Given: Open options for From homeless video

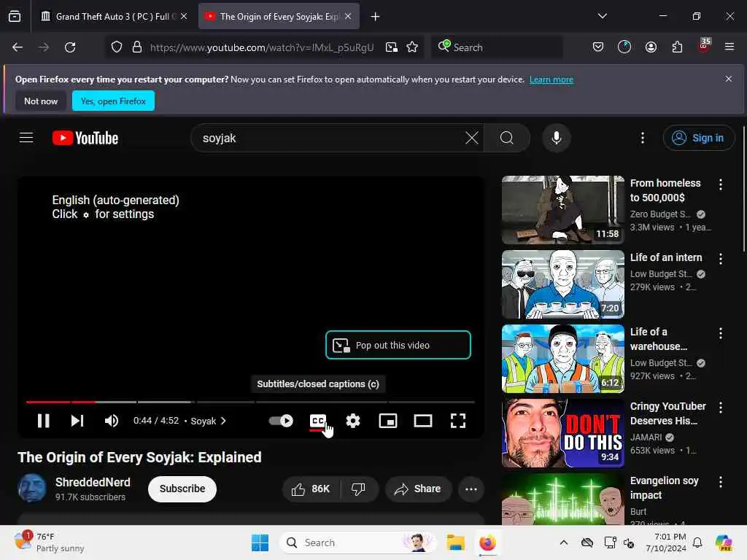Looking at the screenshot, I should pos(721,184).
